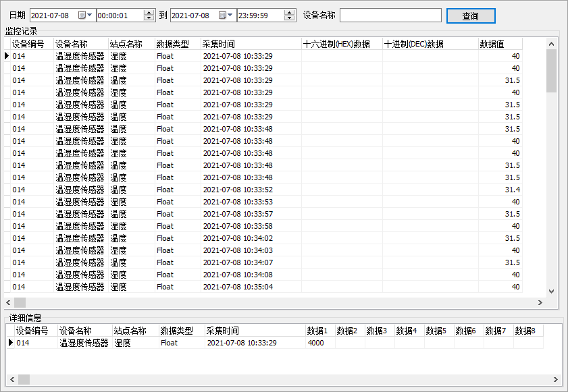Click 十六进制(HEX)数据 column header
This screenshot has width=568, height=392.
coord(342,44)
